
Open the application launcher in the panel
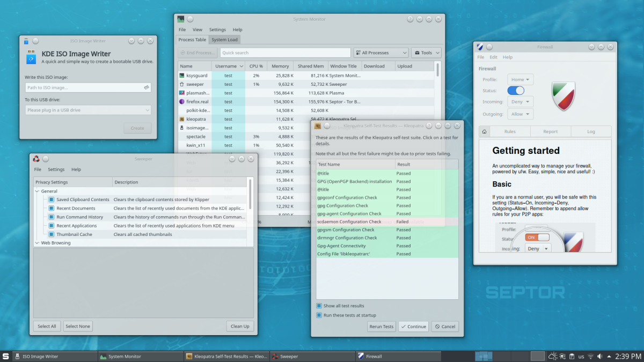point(5,356)
